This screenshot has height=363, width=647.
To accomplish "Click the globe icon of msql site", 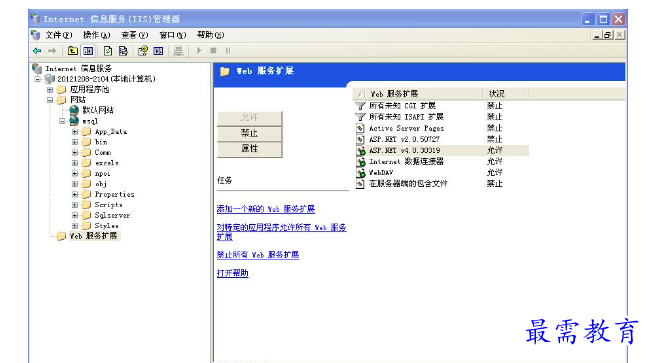I will 74,121.
